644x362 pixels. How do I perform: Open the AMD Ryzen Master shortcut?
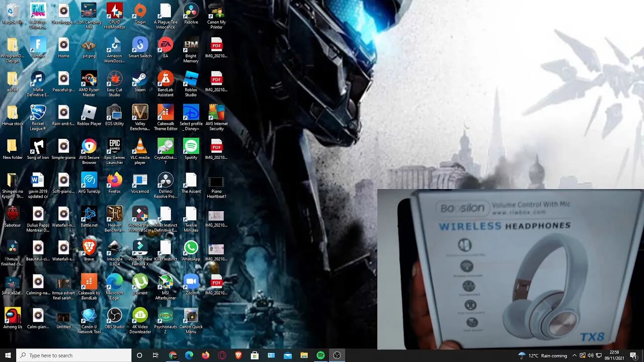pyautogui.click(x=89, y=84)
